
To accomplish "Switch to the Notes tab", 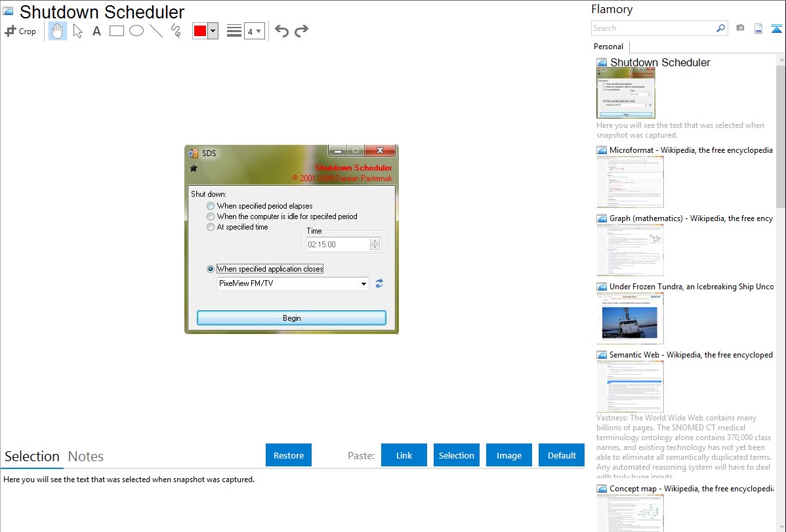I will coord(86,457).
